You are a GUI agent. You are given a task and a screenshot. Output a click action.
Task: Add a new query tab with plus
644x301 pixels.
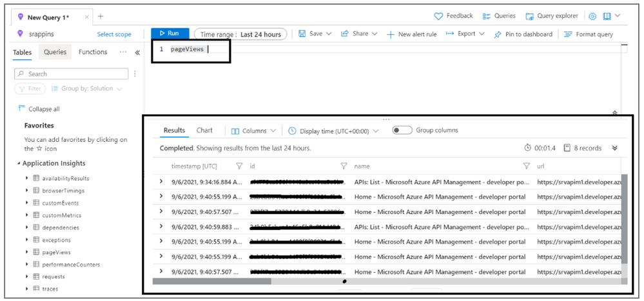coord(101,17)
